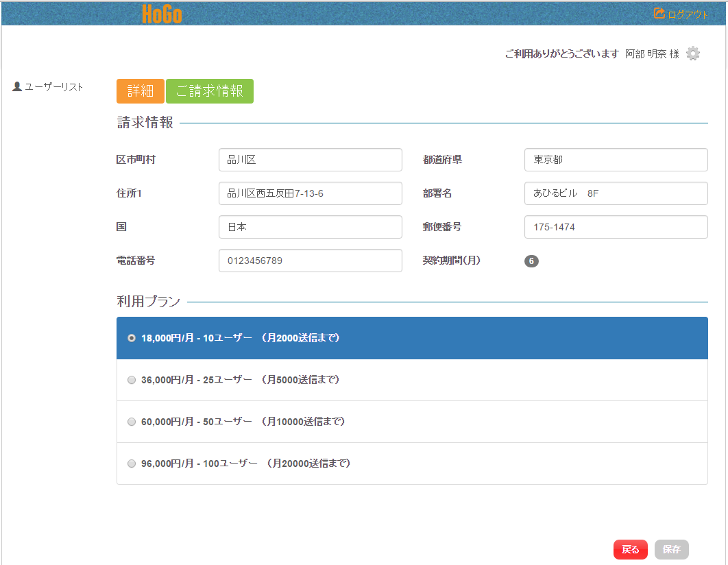The image size is (728, 565).
Task: Click the logout icon
Action: coord(659,14)
